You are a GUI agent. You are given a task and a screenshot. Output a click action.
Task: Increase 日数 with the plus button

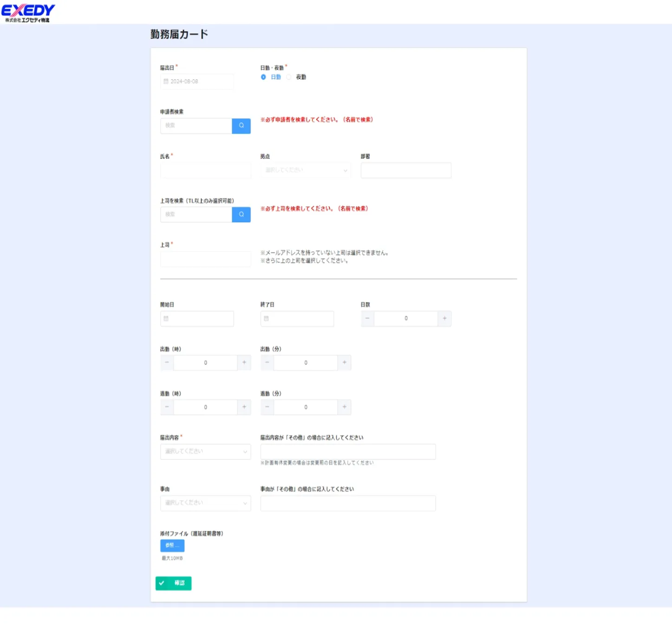(444, 318)
